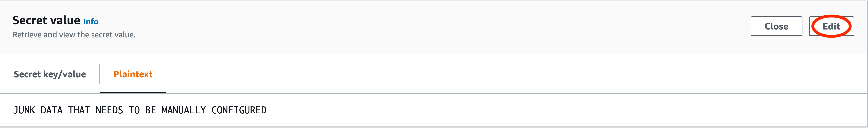
Task: Select the Plaintext tab
Action: (x=133, y=74)
